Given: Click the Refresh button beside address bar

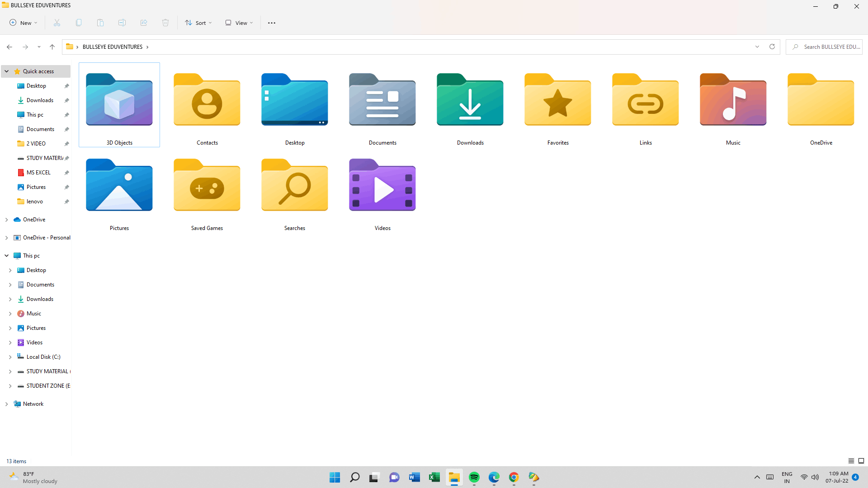Looking at the screenshot, I should click(x=772, y=47).
